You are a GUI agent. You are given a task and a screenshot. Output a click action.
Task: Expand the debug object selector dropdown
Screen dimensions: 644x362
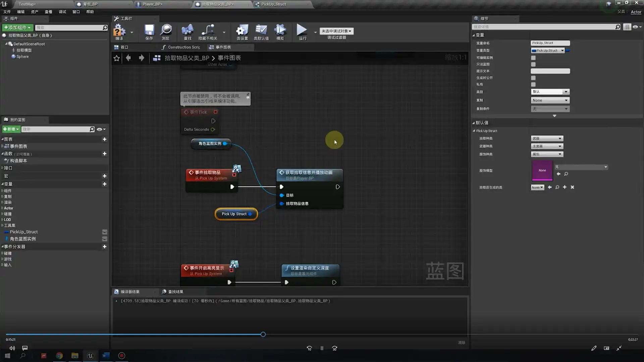point(336,31)
